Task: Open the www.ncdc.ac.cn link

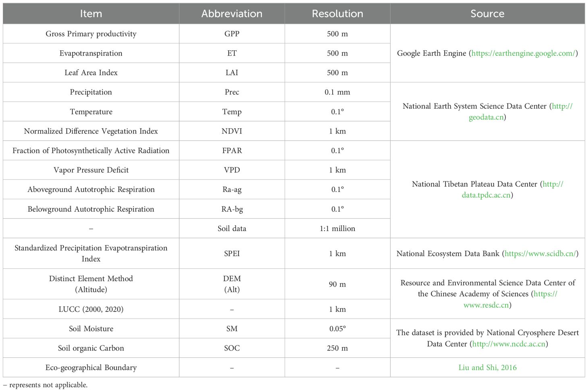Action: tap(509, 344)
